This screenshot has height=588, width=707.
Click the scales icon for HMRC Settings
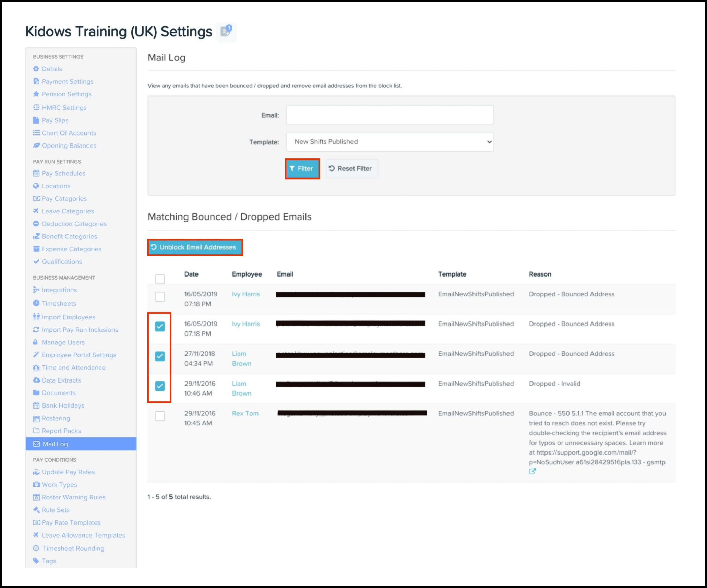[x=36, y=107]
